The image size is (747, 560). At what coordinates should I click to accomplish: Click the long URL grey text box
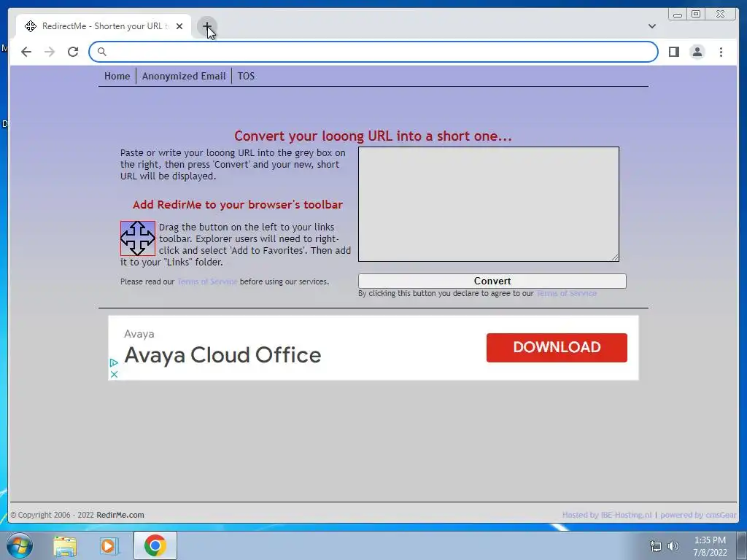click(x=489, y=204)
